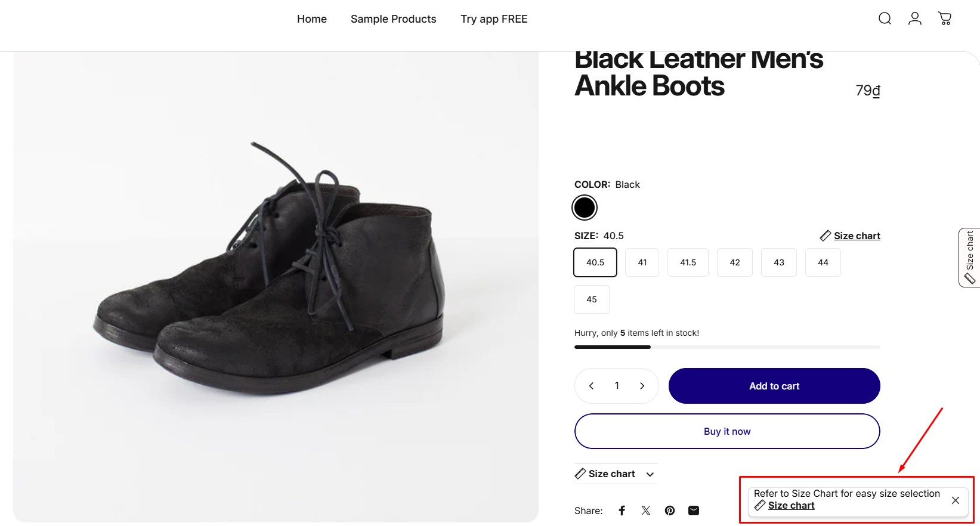
Task: Choose size 42 option
Action: (735, 262)
